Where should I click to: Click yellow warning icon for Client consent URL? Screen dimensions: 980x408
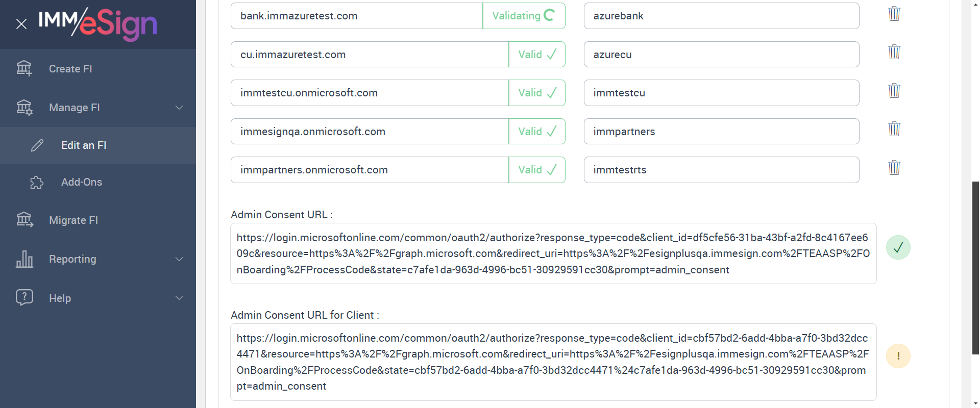tap(898, 356)
